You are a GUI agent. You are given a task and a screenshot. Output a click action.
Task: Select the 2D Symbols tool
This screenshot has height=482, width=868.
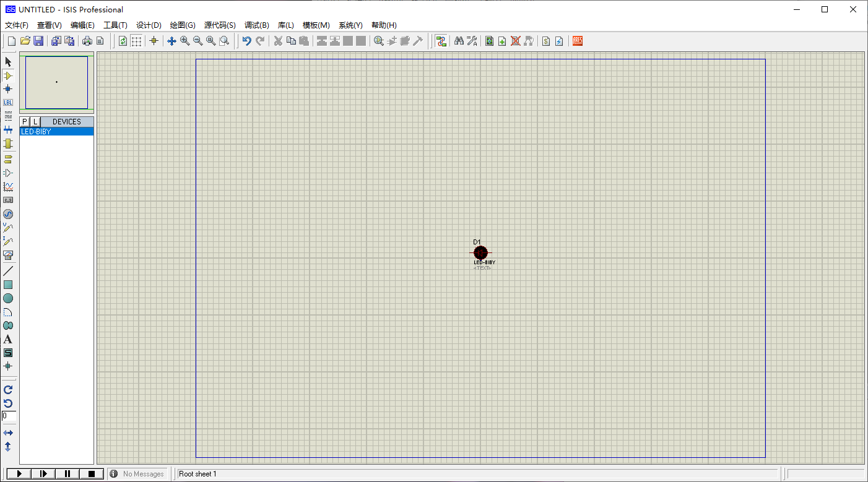pyautogui.click(x=8, y=353)
